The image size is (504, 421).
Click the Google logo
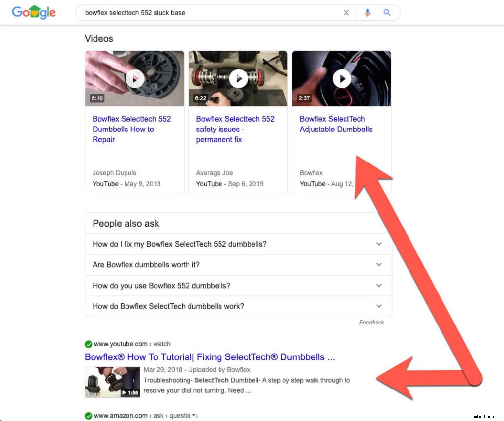[33, 13]
